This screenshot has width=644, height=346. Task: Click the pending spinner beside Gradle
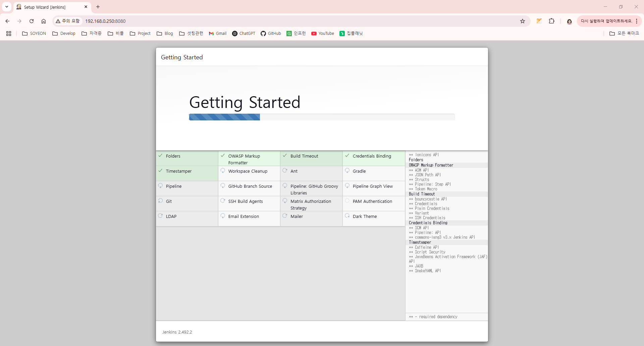point(347,171)
